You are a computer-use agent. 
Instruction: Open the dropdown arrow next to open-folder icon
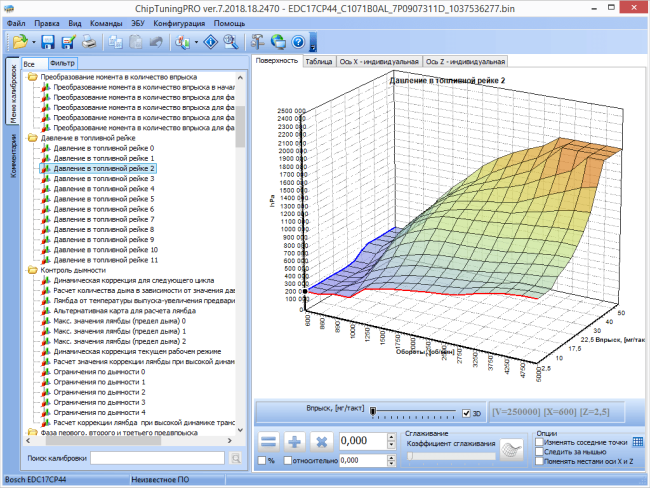pyautogui.click(x=34, y=42)
